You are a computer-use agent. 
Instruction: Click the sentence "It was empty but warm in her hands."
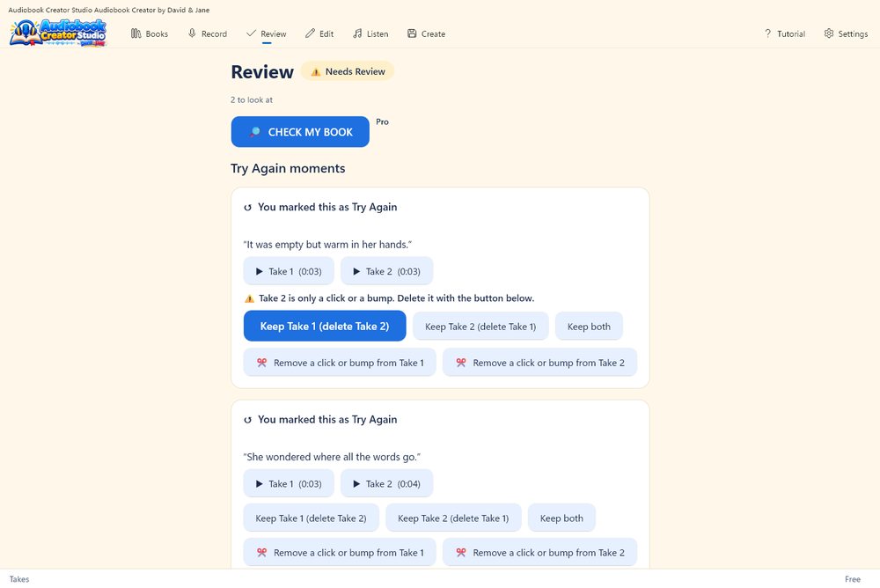[x=327, y=245]
